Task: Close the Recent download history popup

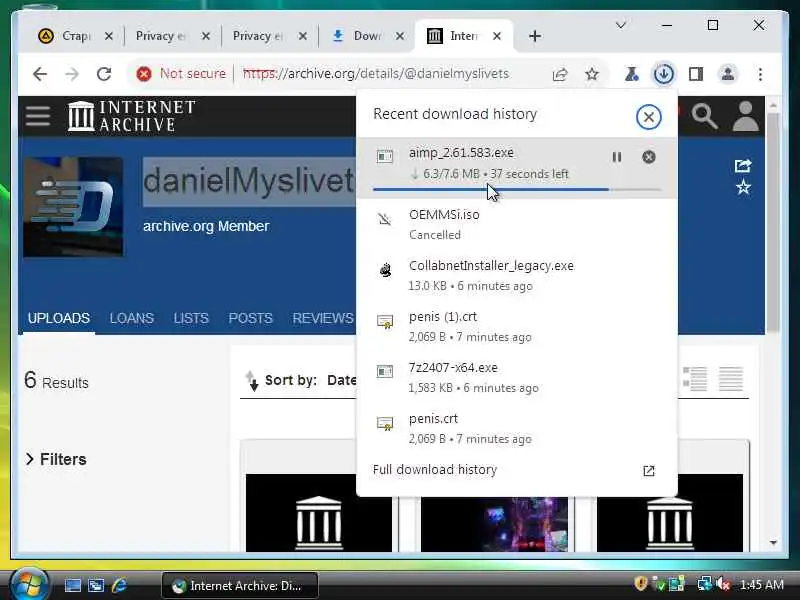Action: click(x=648, y=117)
